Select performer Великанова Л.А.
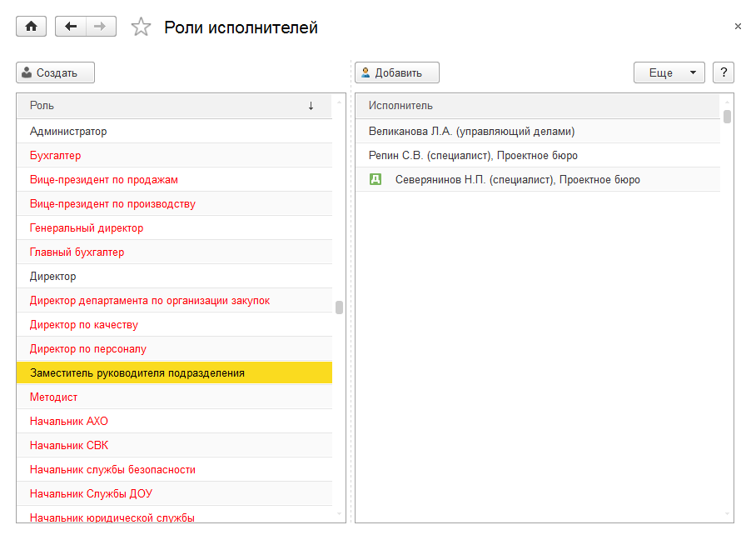 471,131
